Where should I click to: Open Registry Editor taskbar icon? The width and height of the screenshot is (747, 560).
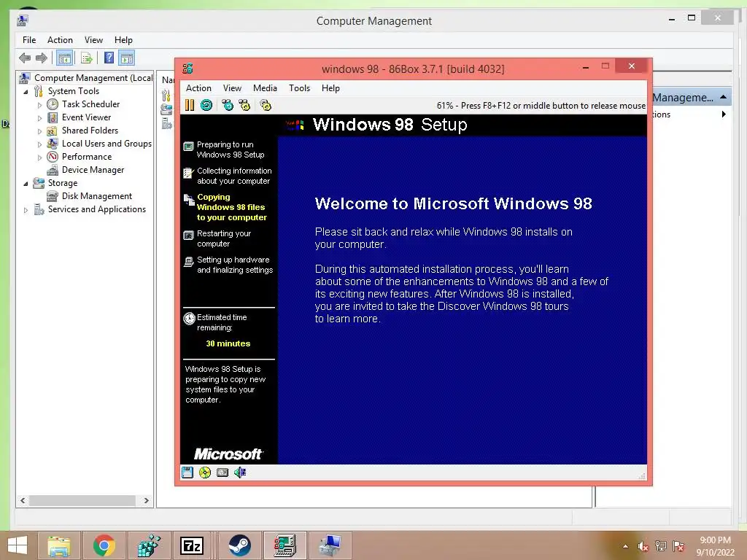[x=149, y=545]
